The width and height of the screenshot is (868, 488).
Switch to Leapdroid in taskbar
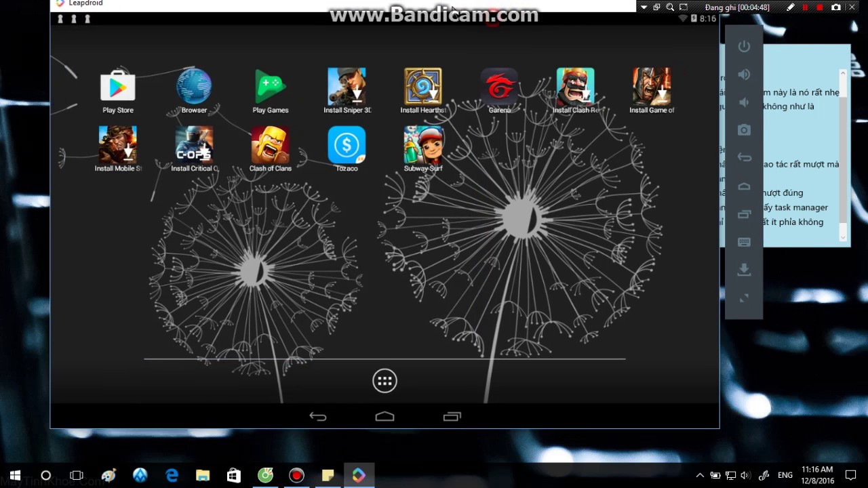pos(359,475)
